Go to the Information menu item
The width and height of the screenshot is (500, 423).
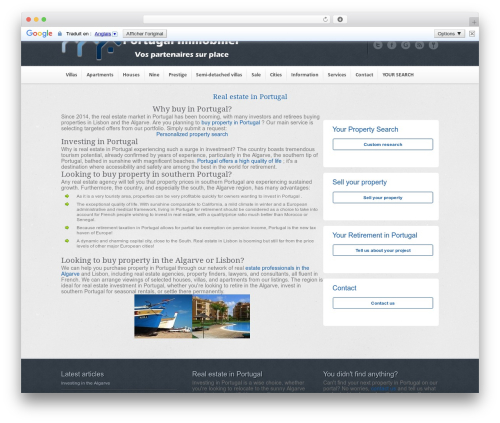click(x=305, y=75)
